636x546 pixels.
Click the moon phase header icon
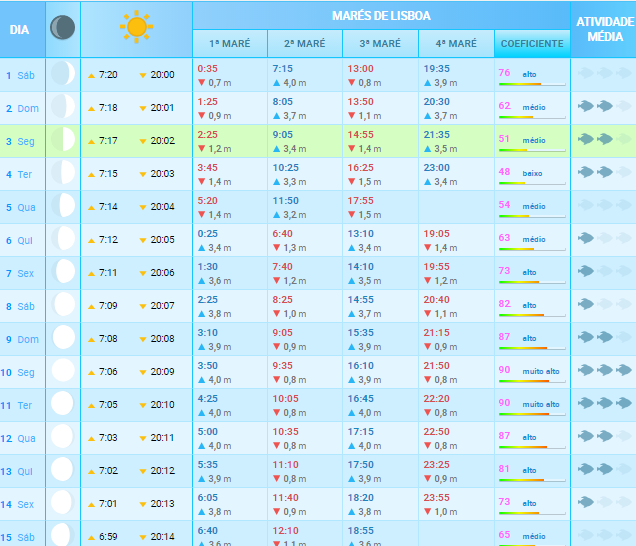(62, 28)
